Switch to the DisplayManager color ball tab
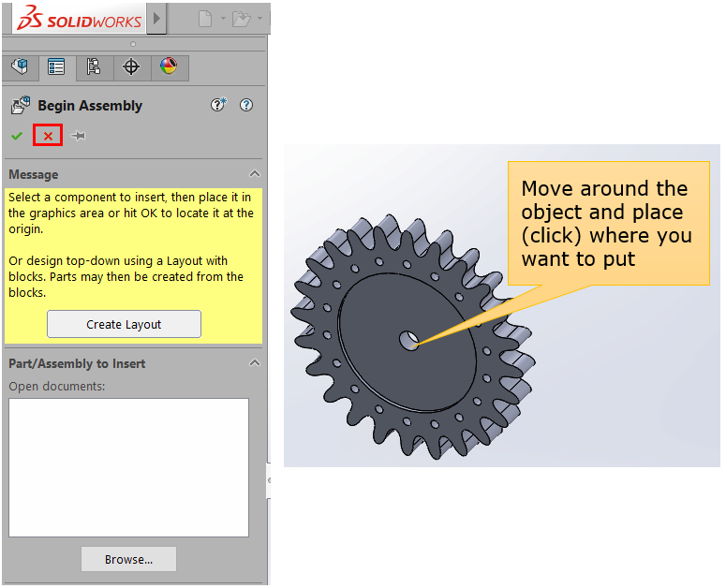This screenshot has width=726, height=588. 169,67
